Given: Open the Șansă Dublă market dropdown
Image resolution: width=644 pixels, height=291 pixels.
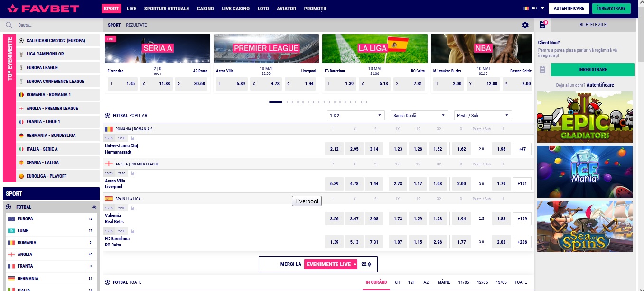Looking at the screenshot, I should (420, 115).
